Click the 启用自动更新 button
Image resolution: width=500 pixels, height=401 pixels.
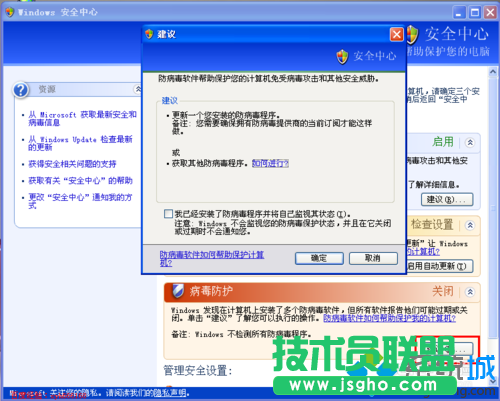click(439, 266)
